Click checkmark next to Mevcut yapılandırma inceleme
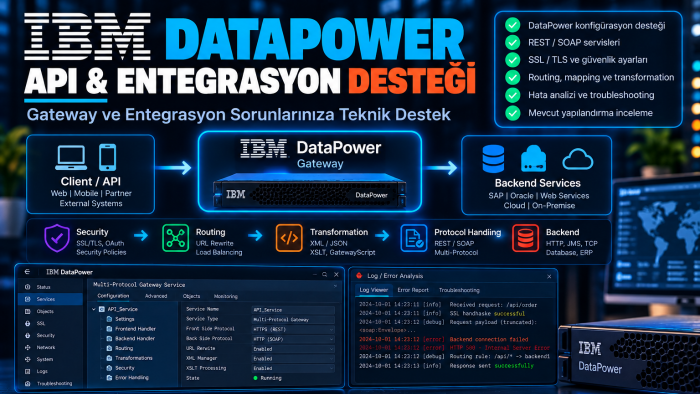The width and height of the screenshot is (700, 394). (512, 113)
